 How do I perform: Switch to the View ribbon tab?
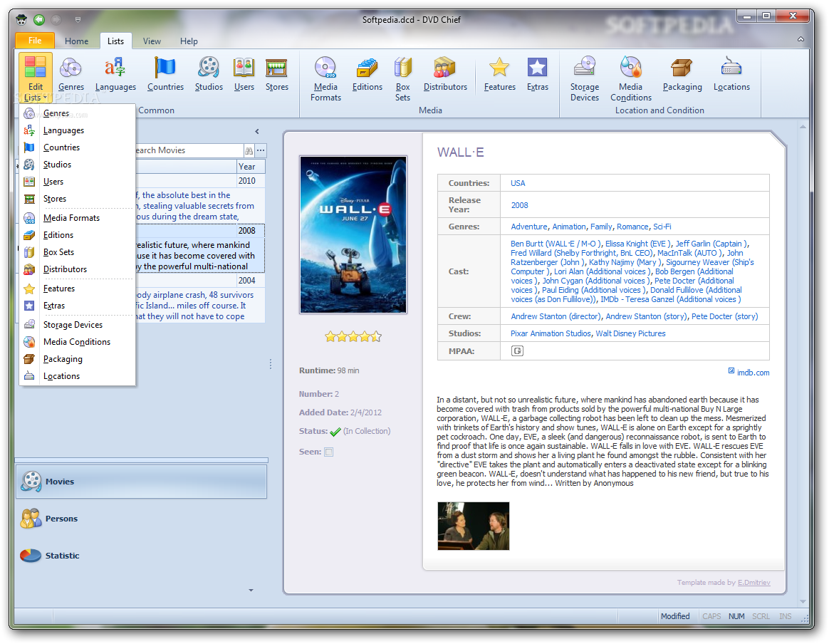(152, 41)
